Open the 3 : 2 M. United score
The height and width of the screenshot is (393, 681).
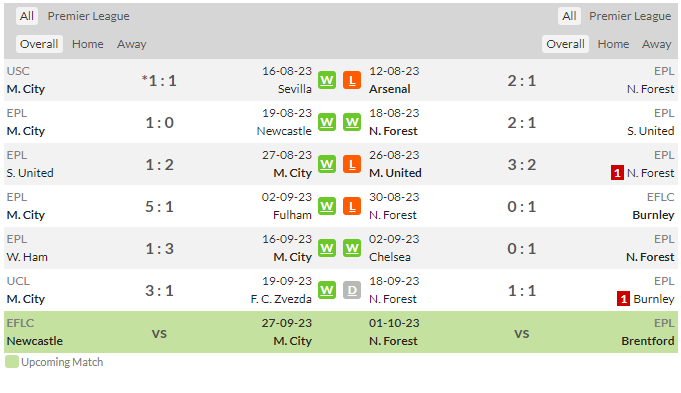pyautogui.click(x=522, y=165)
